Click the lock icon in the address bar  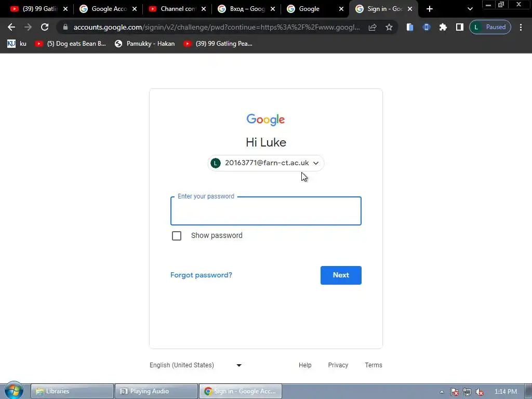pyautogui.click(x=65, y=27)
